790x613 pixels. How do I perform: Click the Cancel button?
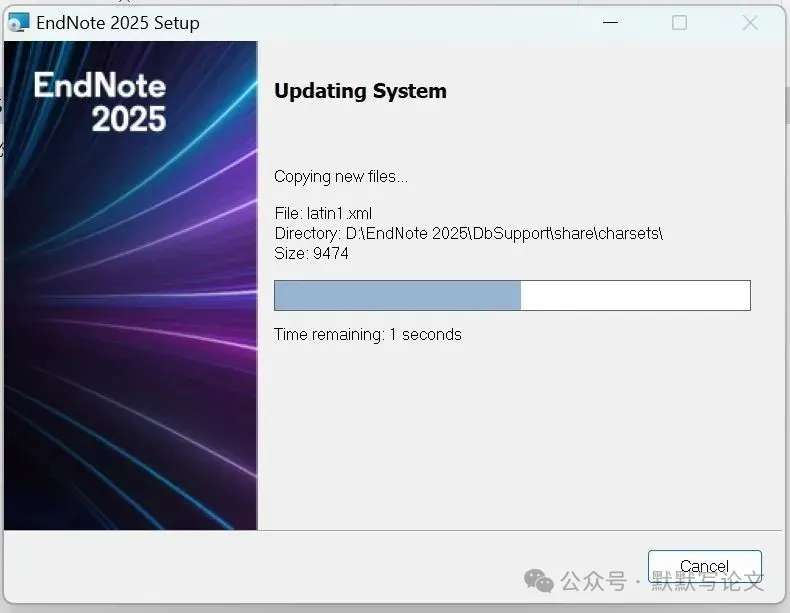704,568
